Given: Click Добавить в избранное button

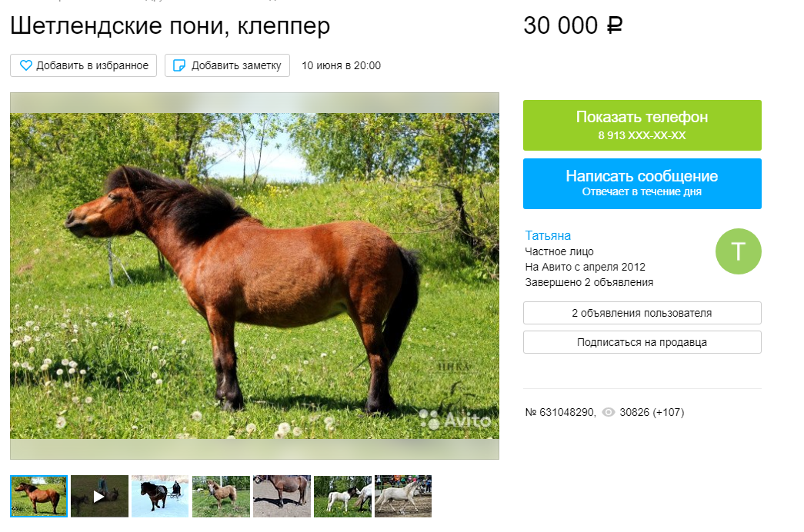Looking at the screenshot, I should [84, 65].
